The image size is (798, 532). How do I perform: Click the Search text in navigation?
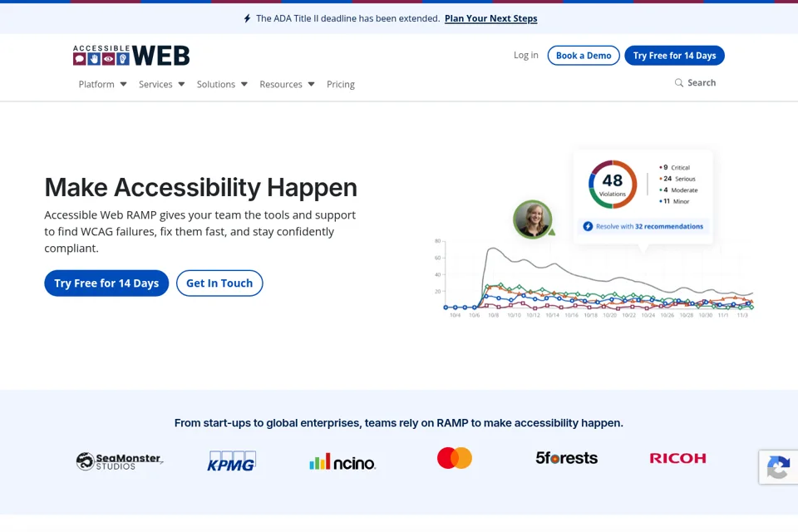coord(702,82)
